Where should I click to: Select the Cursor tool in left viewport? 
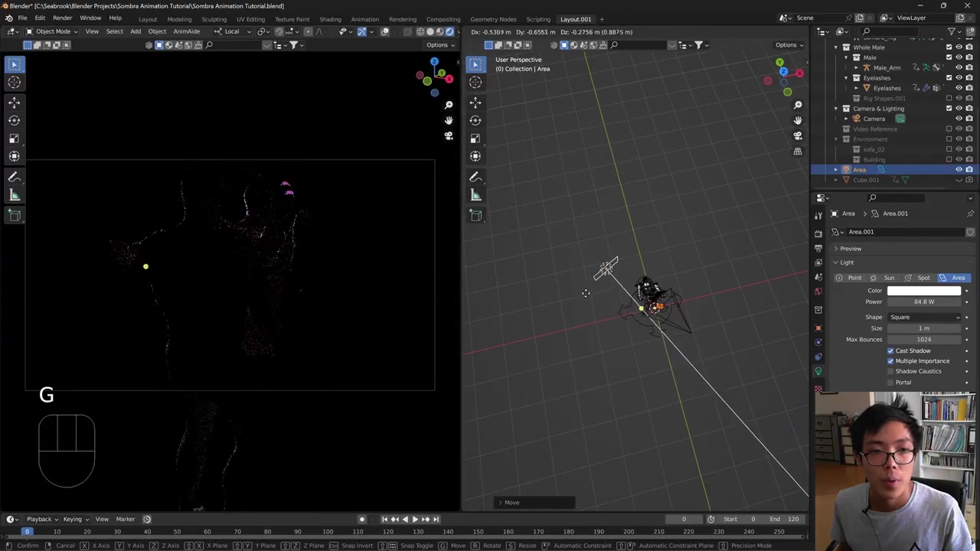click(x=14, y=83)
